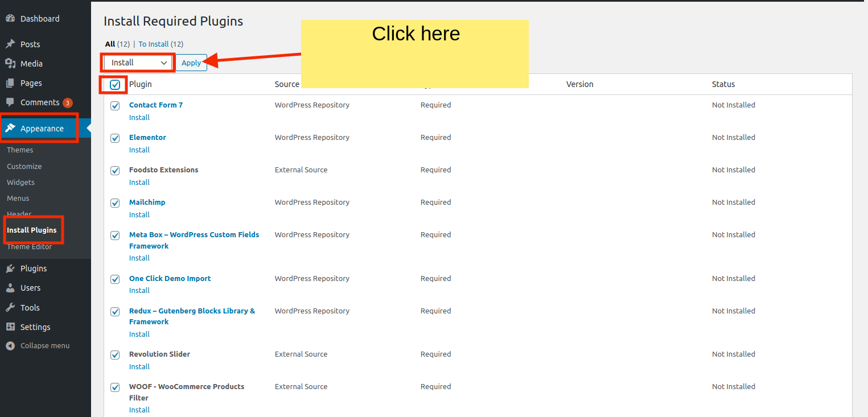868x417 pixels.
Task: Click Install under Meta Box
Action: pos(139,258)
